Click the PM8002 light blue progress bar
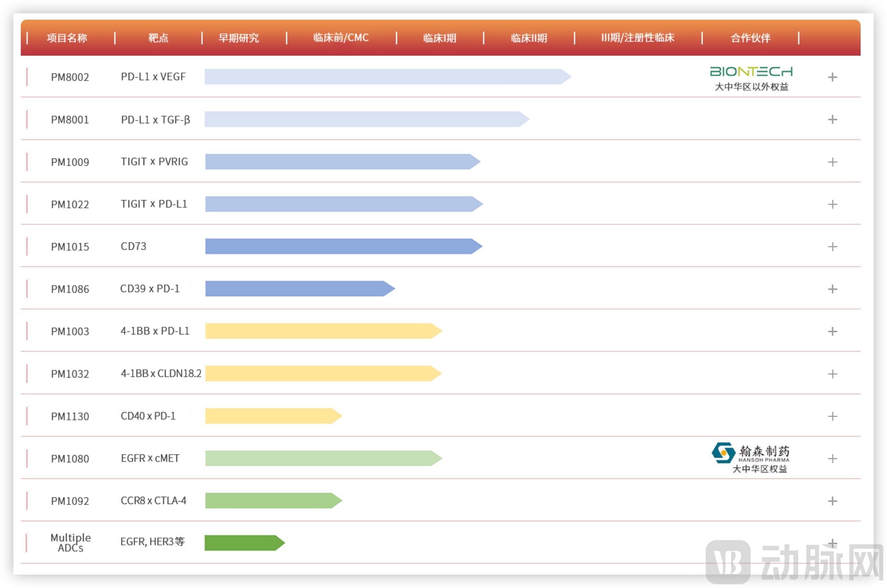Image resolution: width=887 pixels, height=588 pixels. click(x=386, y=77)
